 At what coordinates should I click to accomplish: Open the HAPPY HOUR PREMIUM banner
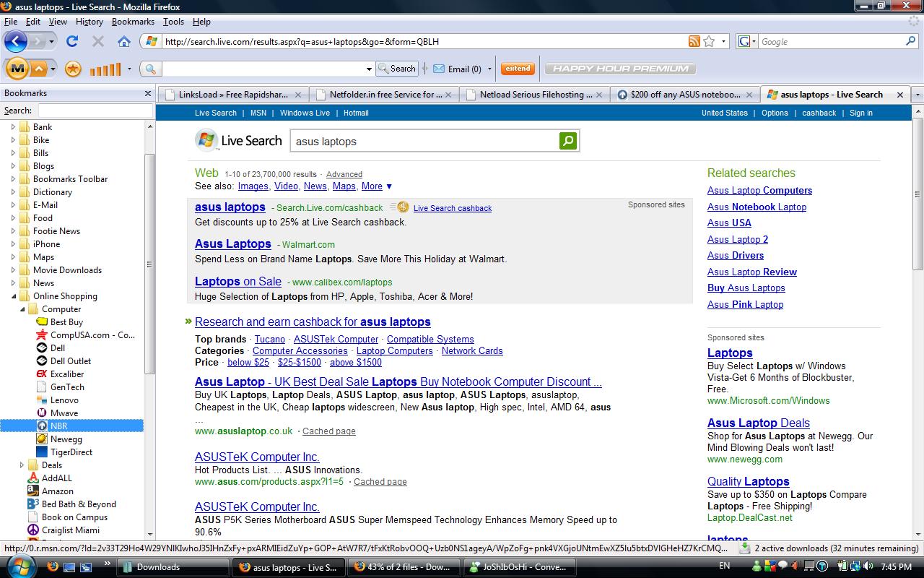[620, 69]
